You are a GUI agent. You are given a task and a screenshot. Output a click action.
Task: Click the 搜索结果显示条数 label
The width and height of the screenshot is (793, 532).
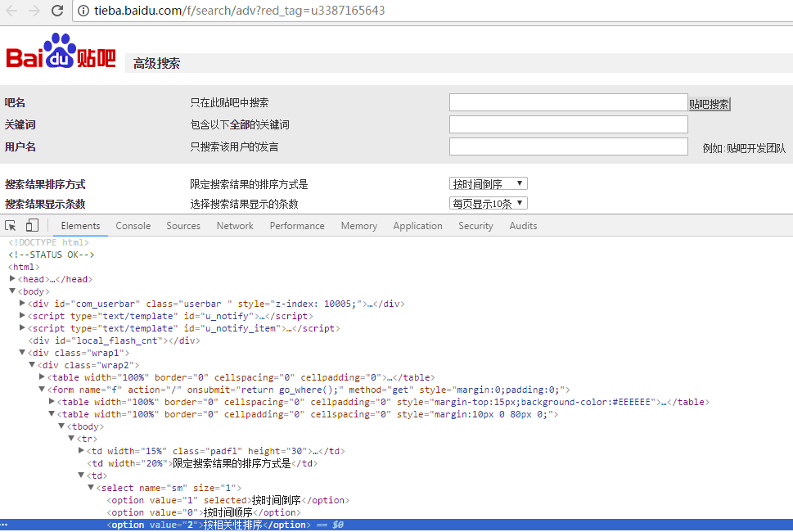point(45,204)
